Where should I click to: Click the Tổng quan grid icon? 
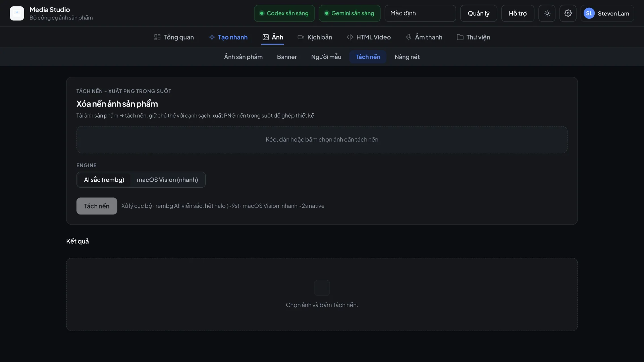coord(157,37)
